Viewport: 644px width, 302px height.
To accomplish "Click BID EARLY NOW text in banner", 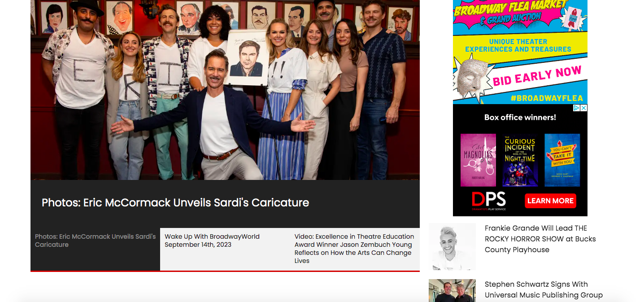I will (x=537, y=76).
